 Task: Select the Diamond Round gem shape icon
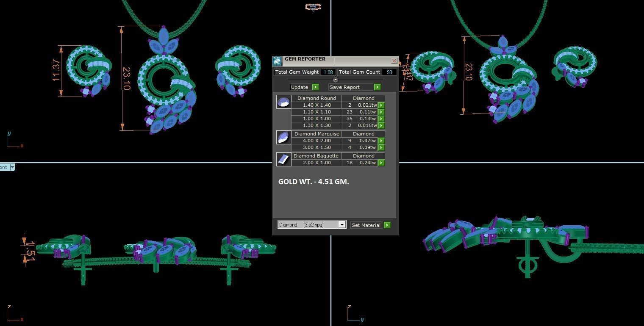(x=283, y=102)
